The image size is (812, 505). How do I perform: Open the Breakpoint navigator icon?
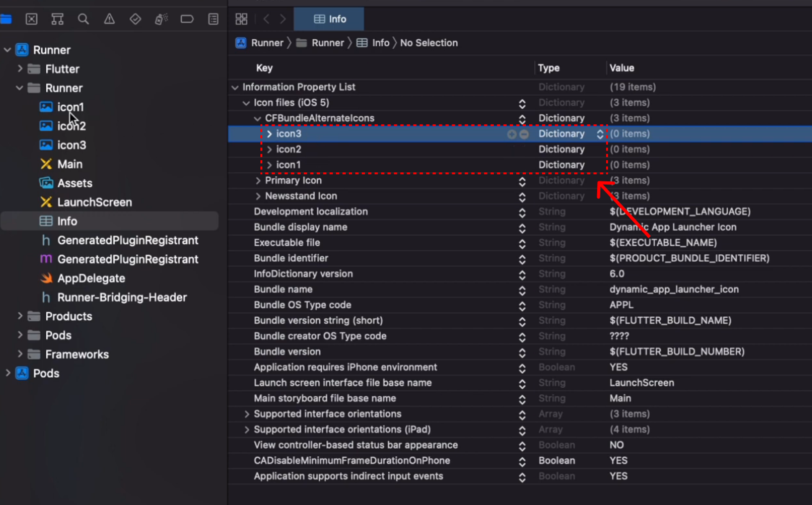(x=187, y=19)
